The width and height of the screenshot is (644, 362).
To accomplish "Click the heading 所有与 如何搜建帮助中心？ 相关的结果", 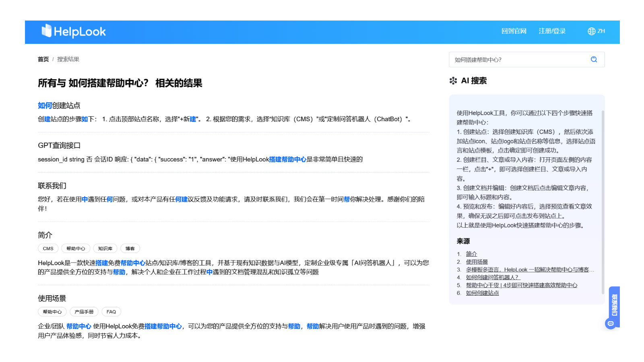I will 120,83.
